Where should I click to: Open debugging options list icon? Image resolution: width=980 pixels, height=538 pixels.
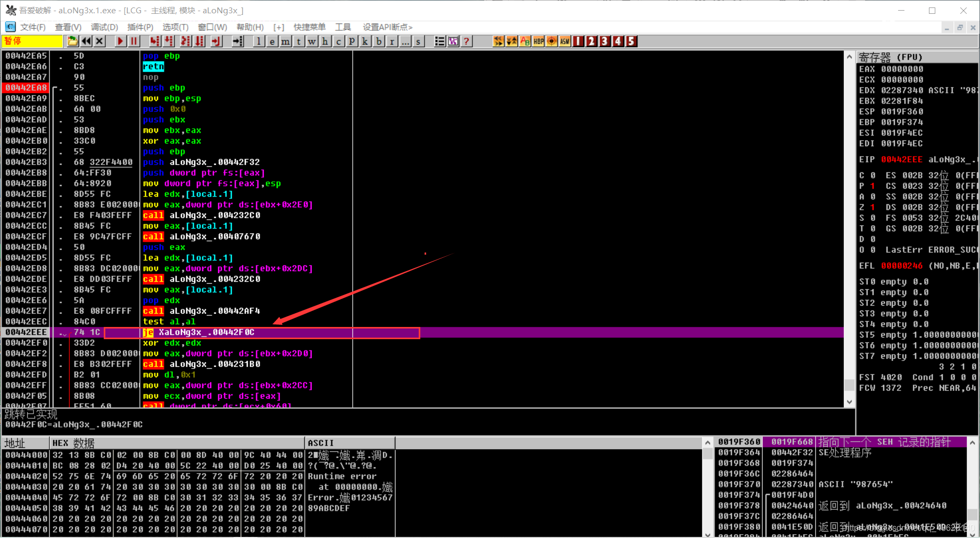[439, 41]
